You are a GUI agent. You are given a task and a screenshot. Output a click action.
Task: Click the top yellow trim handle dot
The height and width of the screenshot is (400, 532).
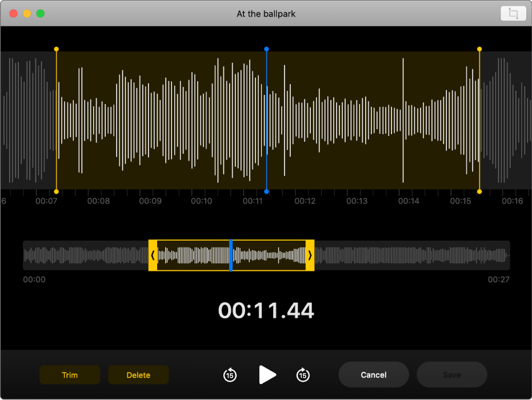click(x=57, y=49)
